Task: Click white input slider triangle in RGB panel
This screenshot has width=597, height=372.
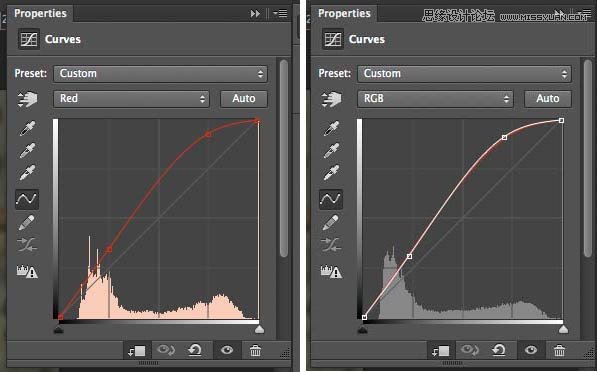Action: pos(563,329)
